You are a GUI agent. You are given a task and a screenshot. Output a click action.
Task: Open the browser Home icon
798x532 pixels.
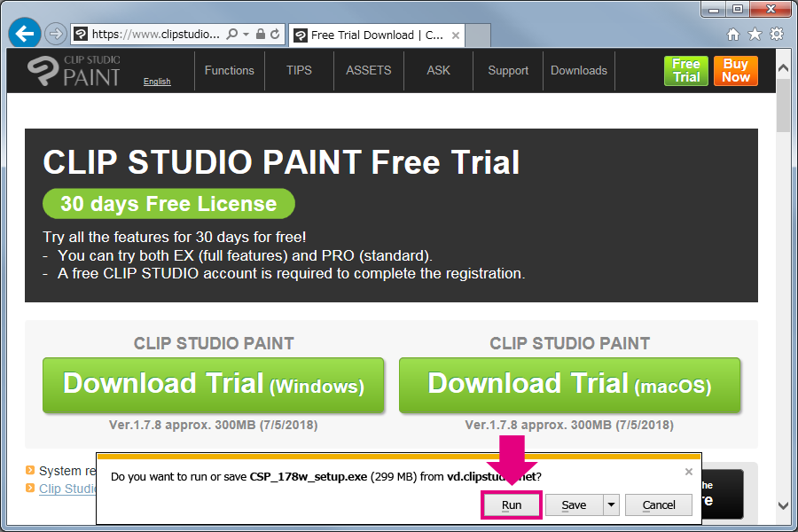click(732, 35)
